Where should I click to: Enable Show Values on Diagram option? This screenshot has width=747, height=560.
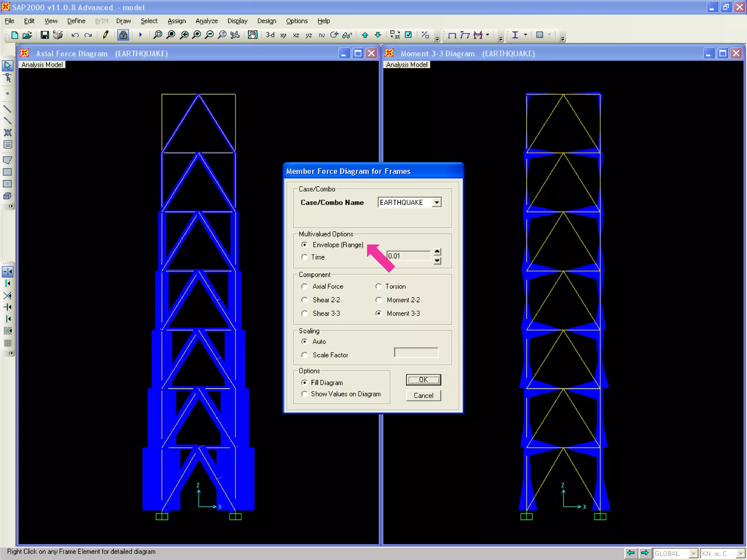tap(305, 394)
